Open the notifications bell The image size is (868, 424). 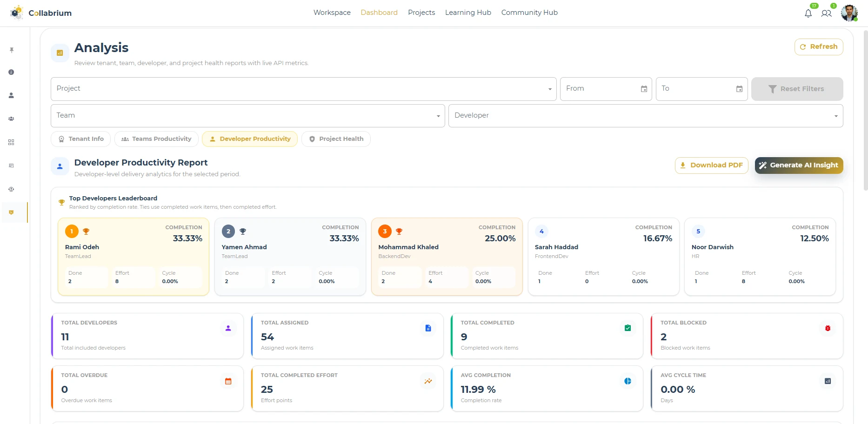pos(808,13)
